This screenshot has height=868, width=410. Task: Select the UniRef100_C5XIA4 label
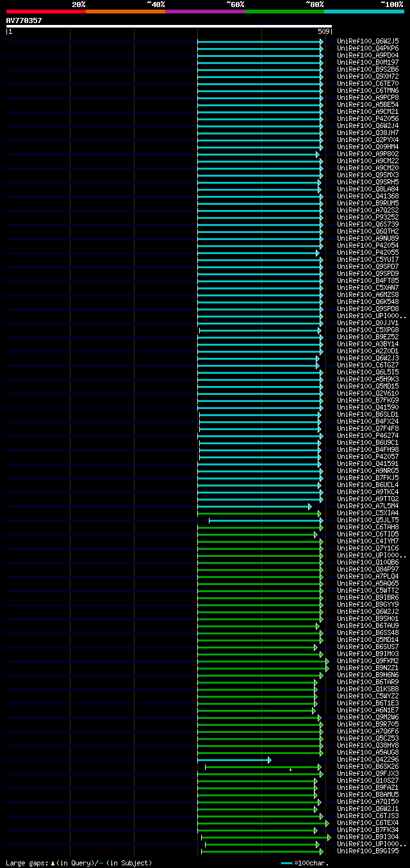tap(368, 513)
